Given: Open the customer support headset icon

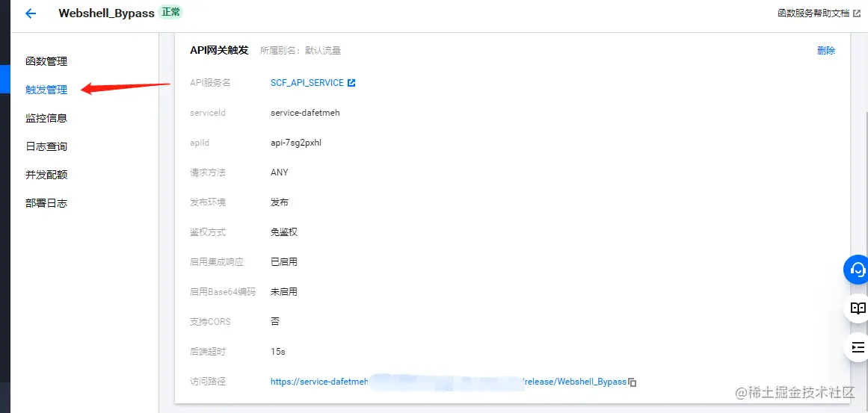Looking at the screenshot, I should (857, 270).
